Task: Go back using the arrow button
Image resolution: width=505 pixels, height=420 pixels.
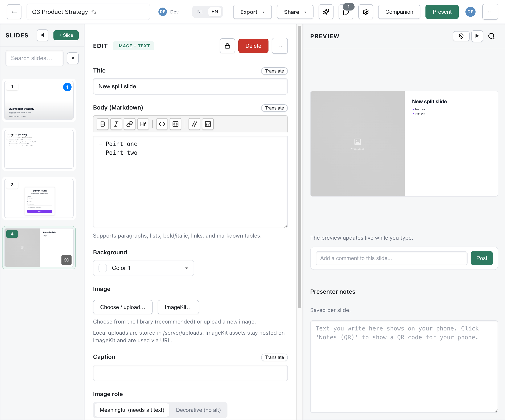Action: point(14,12)
